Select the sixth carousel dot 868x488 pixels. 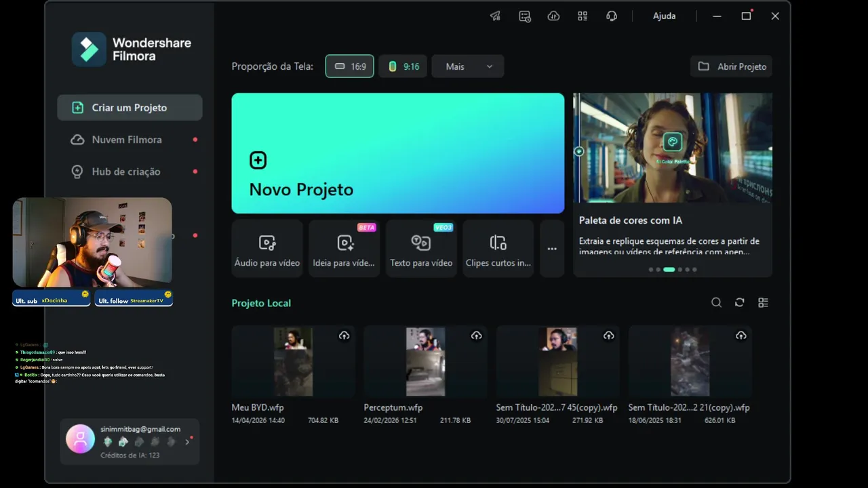tap(694, 270)
